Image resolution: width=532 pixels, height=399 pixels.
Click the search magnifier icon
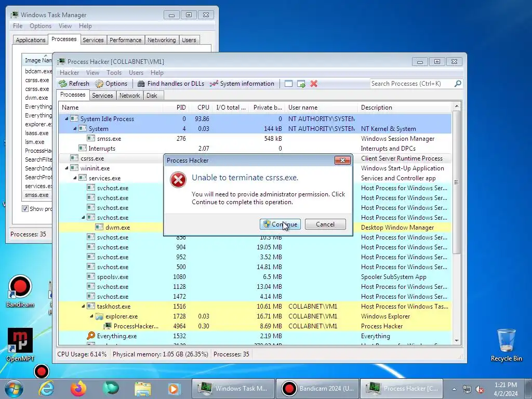coord(458,84)
